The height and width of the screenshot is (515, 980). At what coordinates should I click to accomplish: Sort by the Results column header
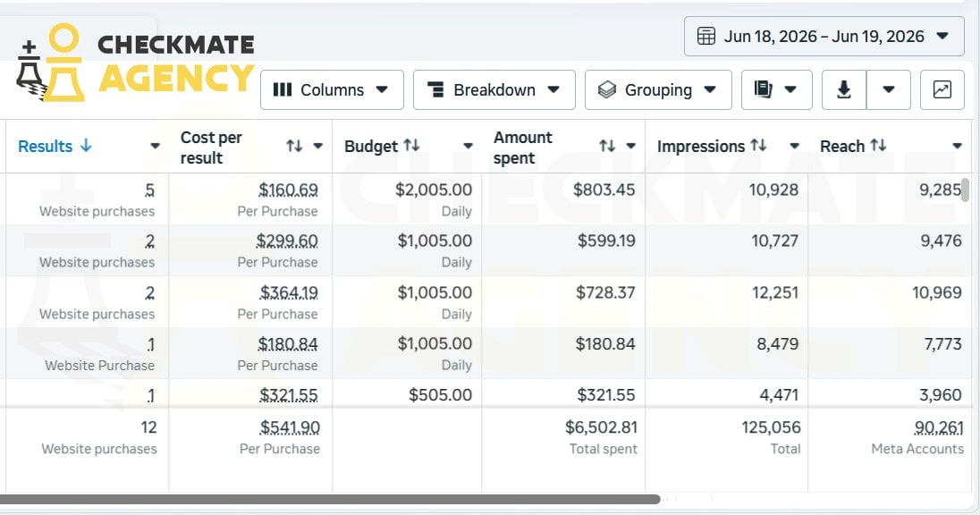tap(55, 147)
